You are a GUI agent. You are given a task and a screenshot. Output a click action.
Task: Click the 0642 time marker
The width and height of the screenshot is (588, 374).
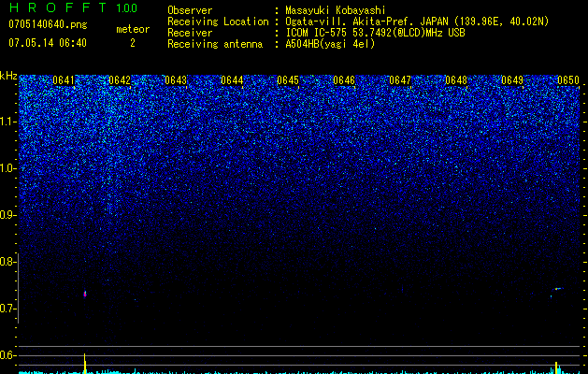point(120,80)
